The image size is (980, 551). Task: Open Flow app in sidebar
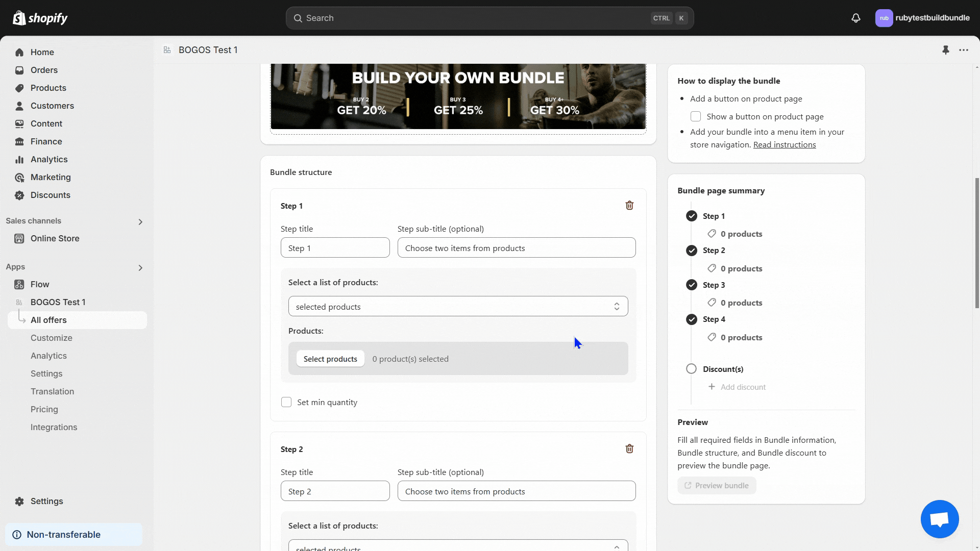pos(40,284)
